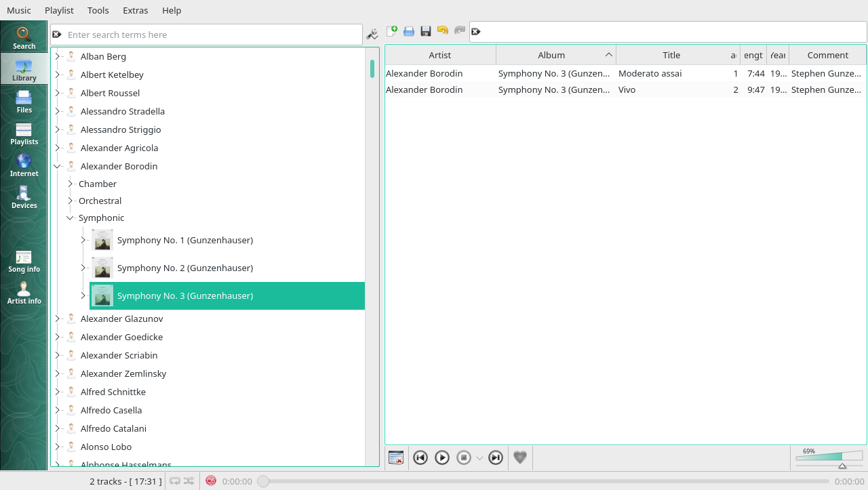Skip to the next track
Viewport: 868px width, 490px height.
(x=496, y=458)
